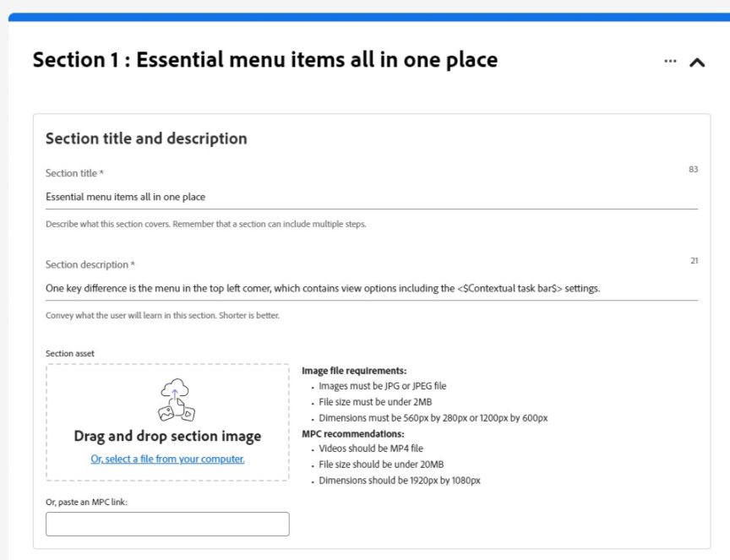The height and width of the screenshot is (560, 730).
Task: Focus the paste MPC link input box
Action: pyautogui.click(x=167, y=524)
